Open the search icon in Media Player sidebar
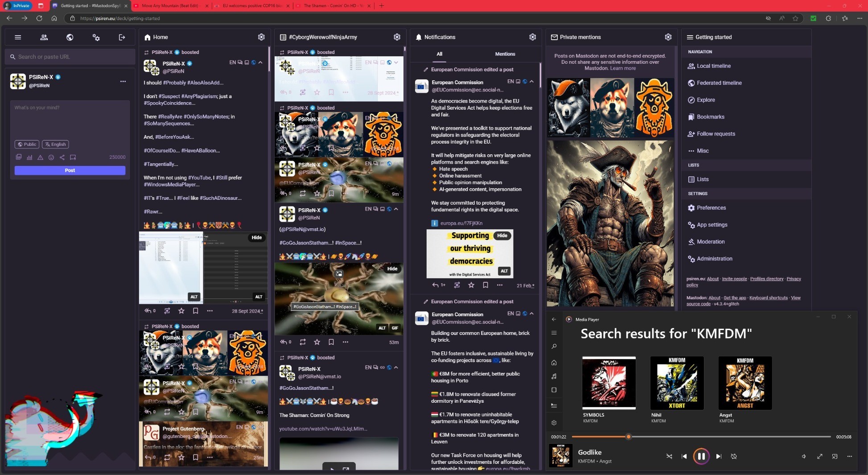This screenshot has width=868, height=475. 554,346
